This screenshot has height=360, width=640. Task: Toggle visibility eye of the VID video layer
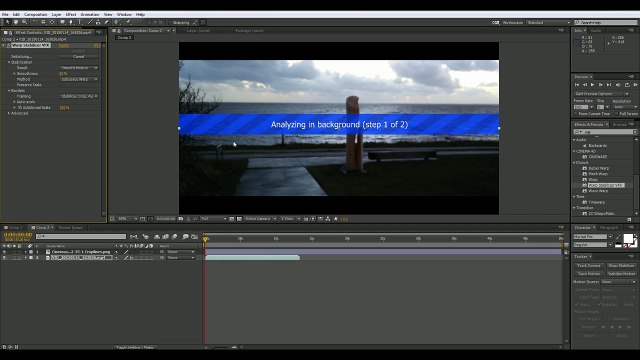click(x=4, y=258)
